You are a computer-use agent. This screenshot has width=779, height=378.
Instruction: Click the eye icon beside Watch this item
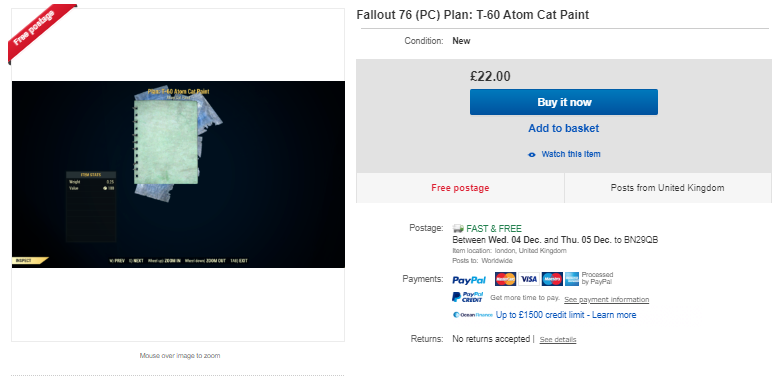(532, 154)
